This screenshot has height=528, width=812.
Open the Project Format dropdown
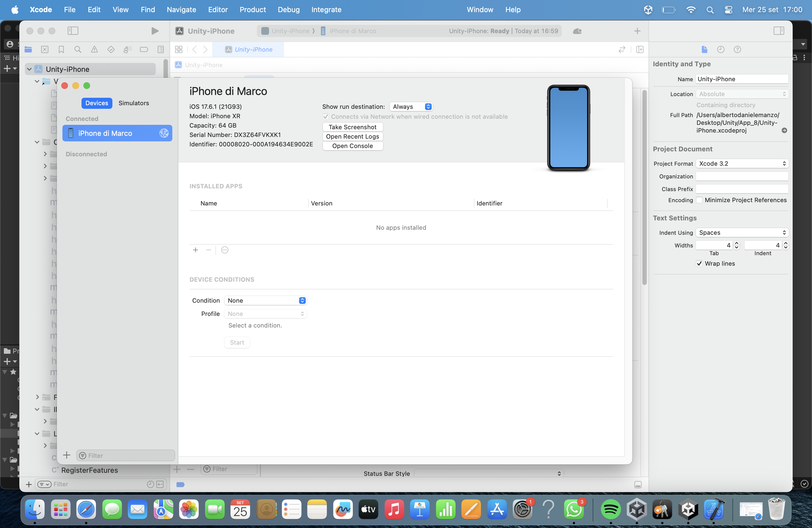(742, 164)
